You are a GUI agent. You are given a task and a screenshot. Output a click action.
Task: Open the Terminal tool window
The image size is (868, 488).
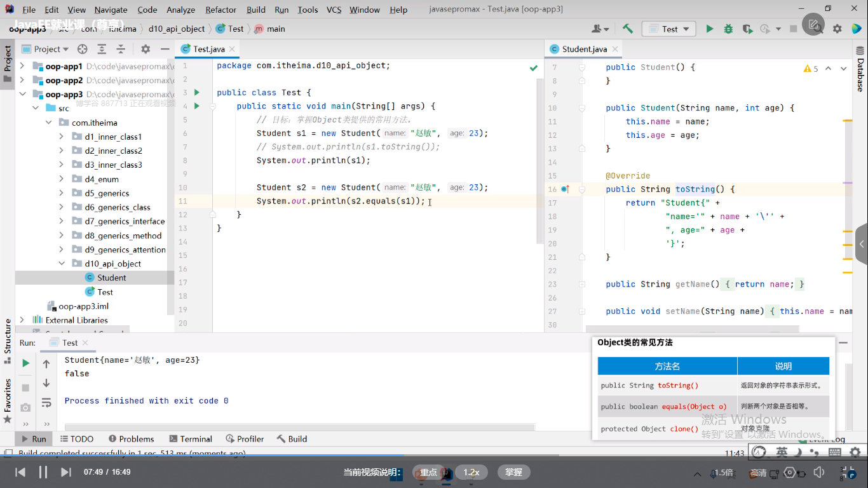191,438
